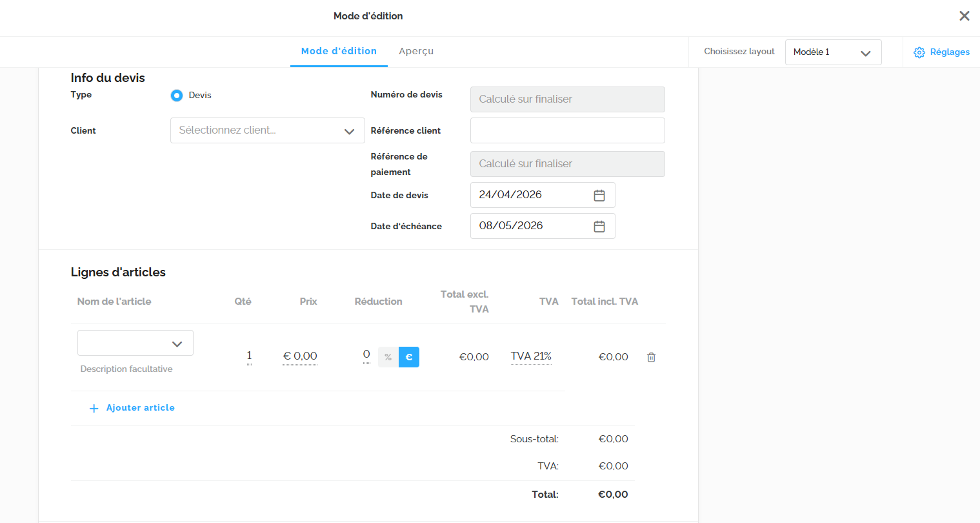Click the Description facultative field
980x523 pixels.
pyautogui.click(x=126, y=369)
